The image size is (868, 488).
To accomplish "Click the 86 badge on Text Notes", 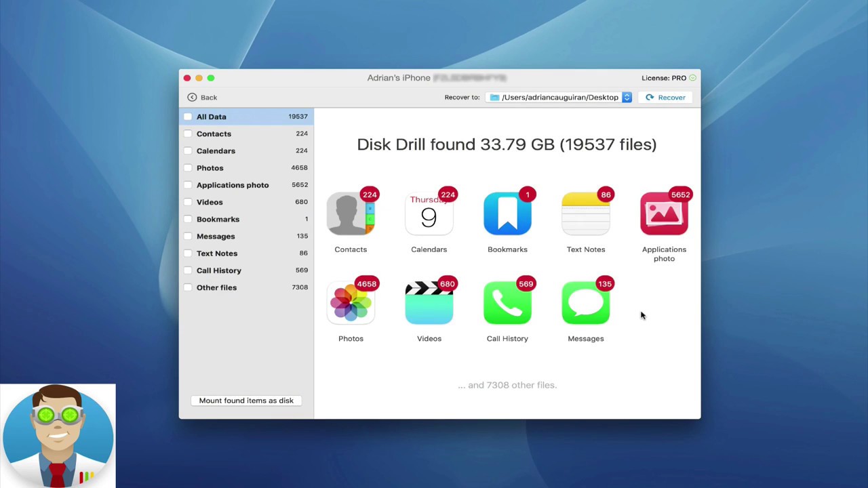I will (606, 195).
